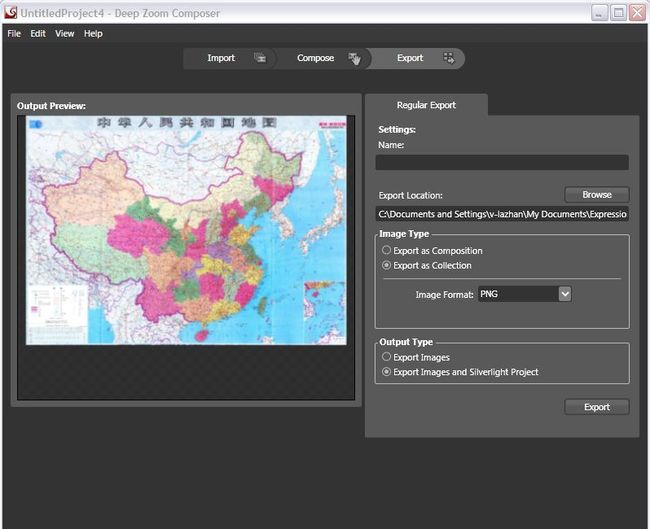Click the Export Location path field

(502, 214)
